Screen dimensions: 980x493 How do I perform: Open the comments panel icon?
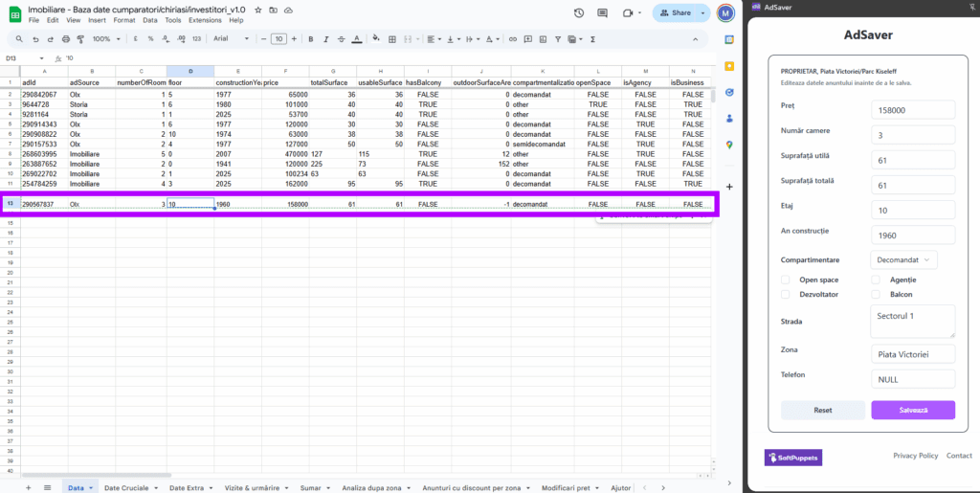[603, 13]
